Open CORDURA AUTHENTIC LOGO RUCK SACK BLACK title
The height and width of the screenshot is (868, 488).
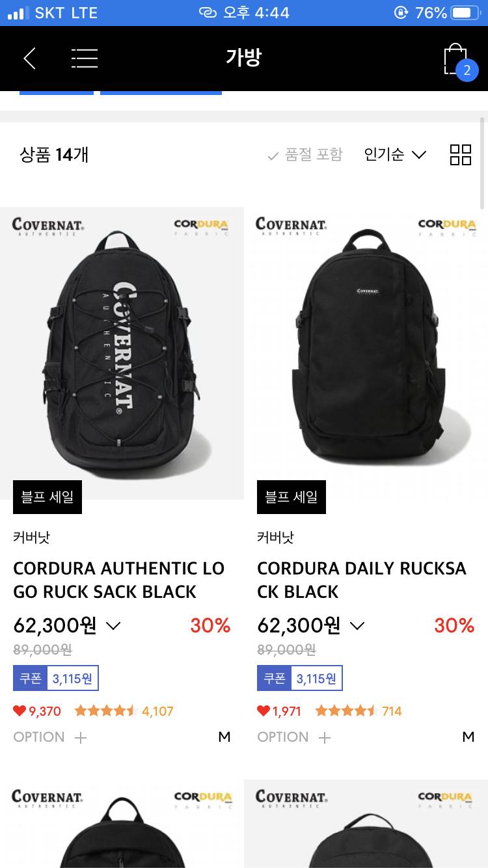click(119, 580)
